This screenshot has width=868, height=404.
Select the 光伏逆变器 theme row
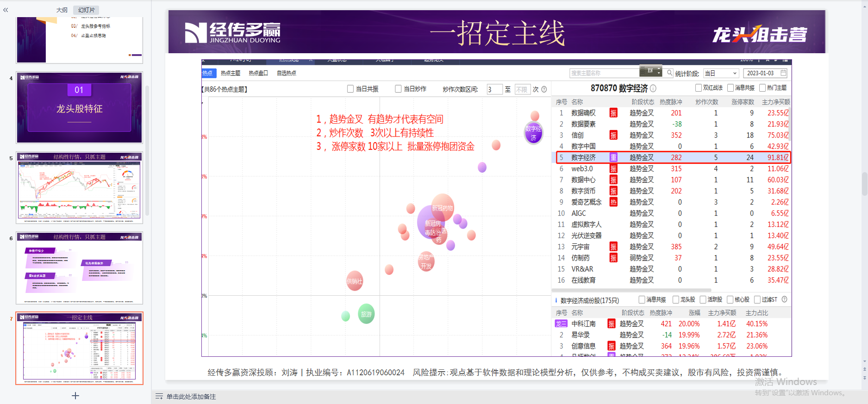coord(671,236)
